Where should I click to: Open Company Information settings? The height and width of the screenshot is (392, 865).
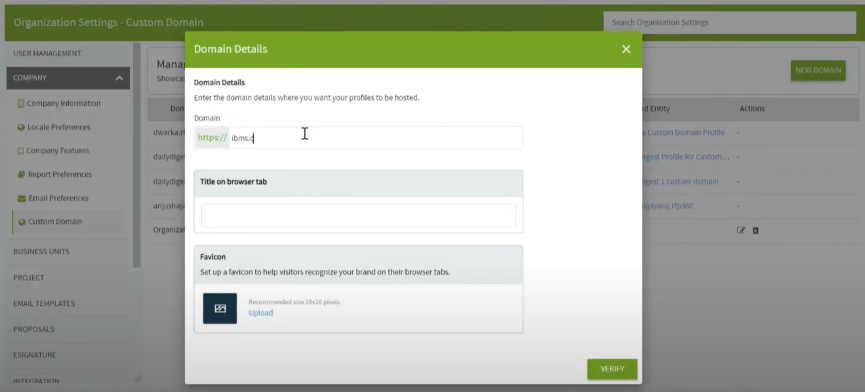click(x=63, y=104)
